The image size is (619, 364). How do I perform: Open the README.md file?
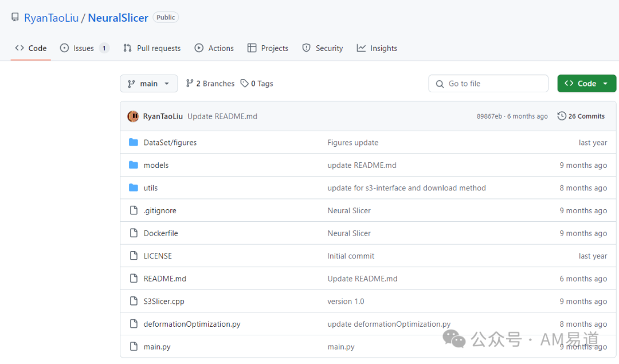(x=165, y=279)
